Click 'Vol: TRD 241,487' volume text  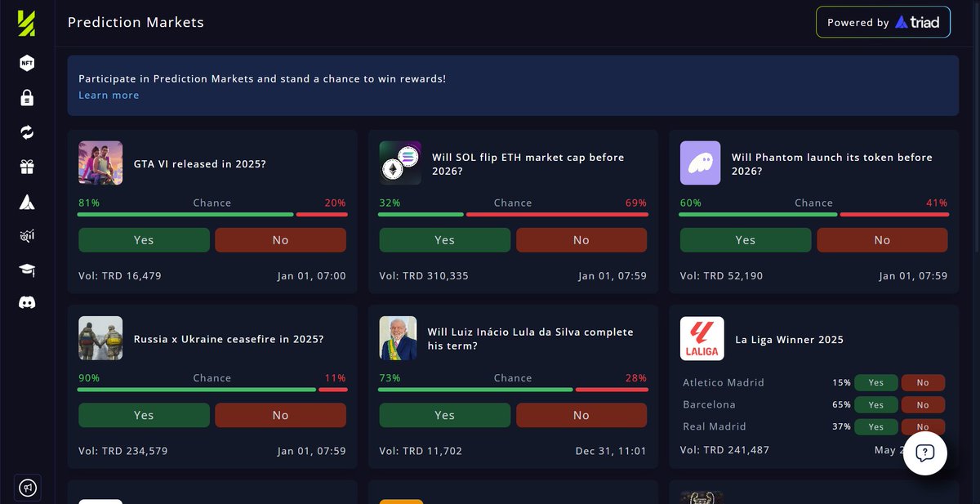pos(725,450)
